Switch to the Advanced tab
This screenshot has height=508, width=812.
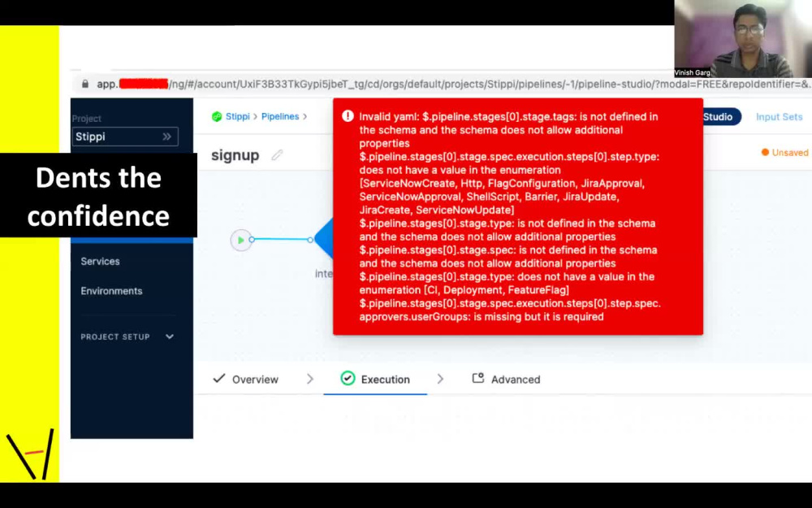[x=506, y=380]
